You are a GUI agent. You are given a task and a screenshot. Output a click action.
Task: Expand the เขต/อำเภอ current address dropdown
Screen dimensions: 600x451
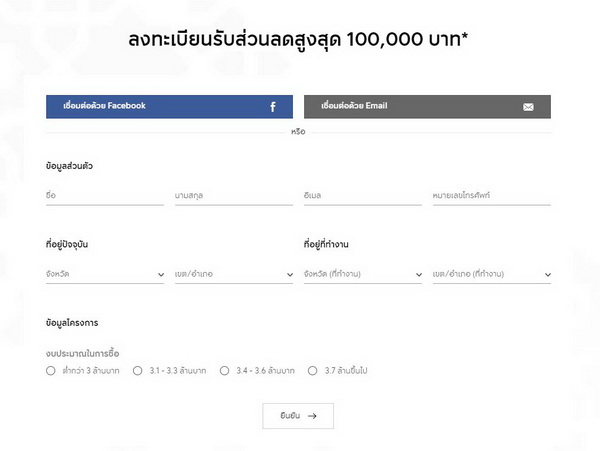pyautogui.click(x=234, y=273)
